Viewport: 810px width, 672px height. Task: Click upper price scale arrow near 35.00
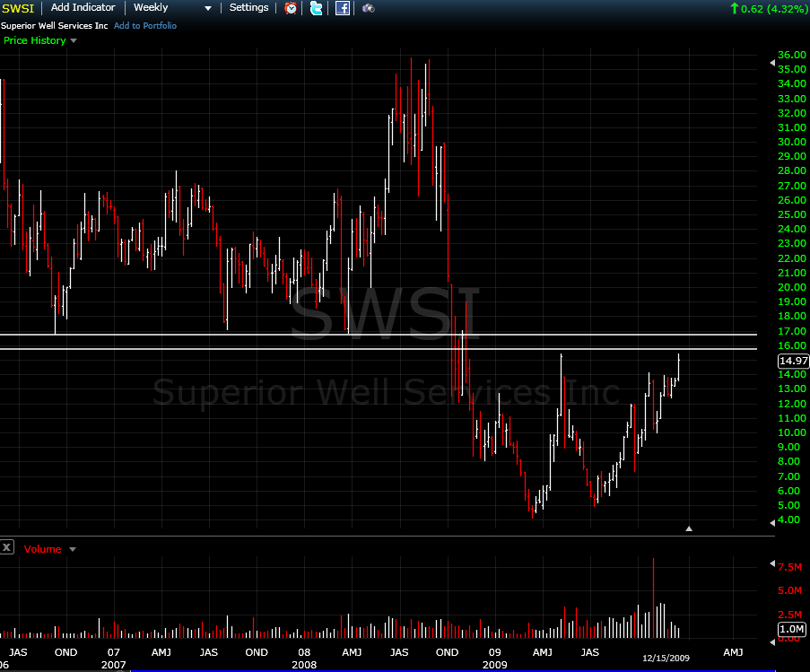tap(772, 63)
